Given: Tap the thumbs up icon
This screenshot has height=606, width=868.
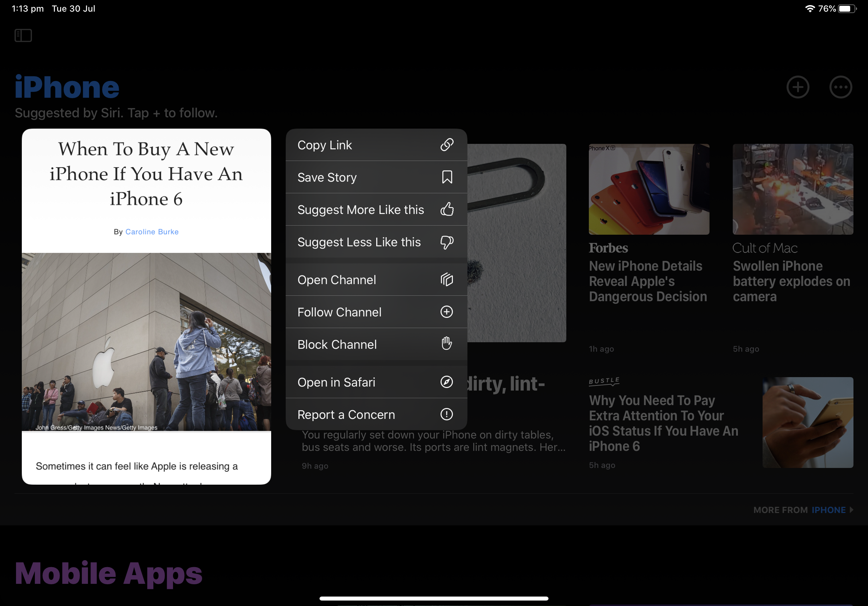Looking at the screenshot, I should (x=446, y=209).
